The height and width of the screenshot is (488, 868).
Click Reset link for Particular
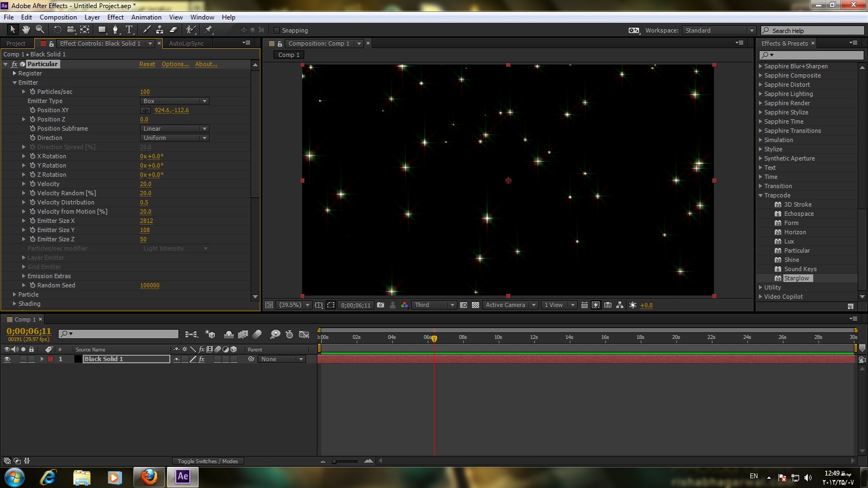pyautogui.click(x=147, y=64)
